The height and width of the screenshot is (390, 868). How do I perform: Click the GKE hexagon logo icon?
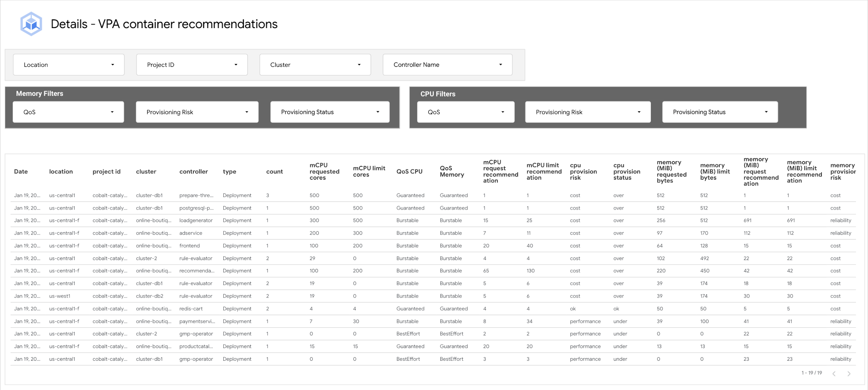pos(31,24)
